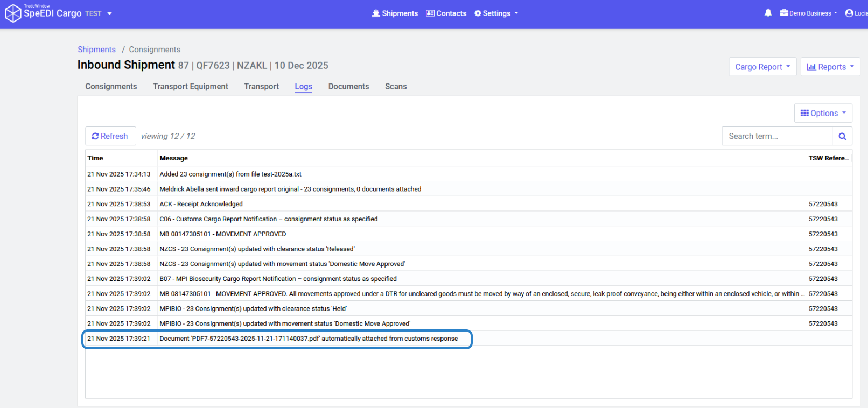Viewport: 868px width, 408px height.
Task: Click the MPIBIO clearance status 'Held' message
Action: click(253, 309)
